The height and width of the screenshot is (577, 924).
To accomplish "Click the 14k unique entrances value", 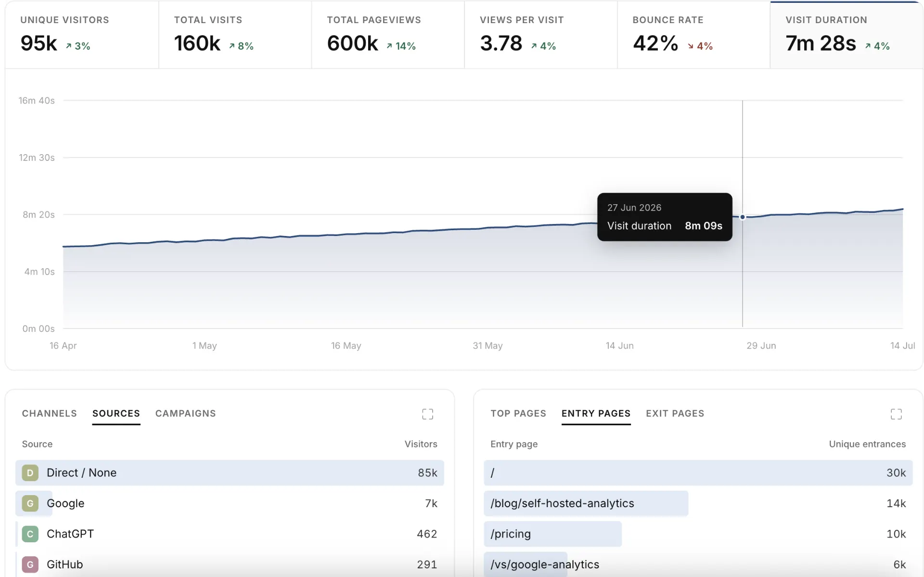I will (x=896, y=503).
